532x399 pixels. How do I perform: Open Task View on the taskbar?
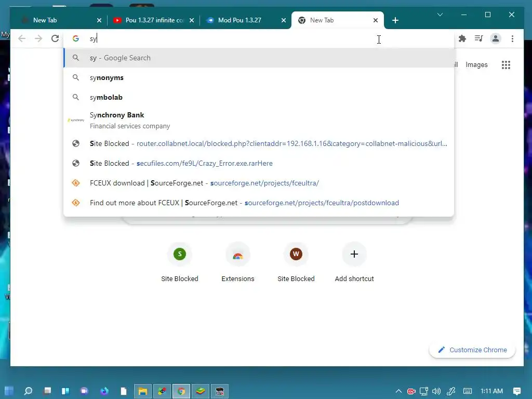pyautogui.click(x=47, y=391)
